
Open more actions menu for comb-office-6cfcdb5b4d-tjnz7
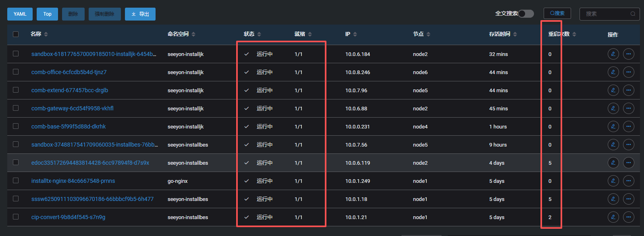(x=628, y=72)
